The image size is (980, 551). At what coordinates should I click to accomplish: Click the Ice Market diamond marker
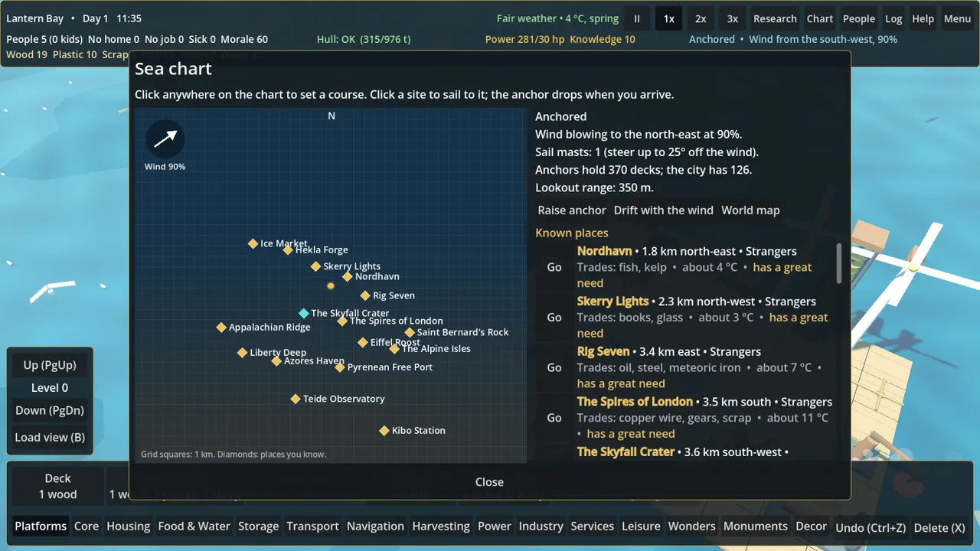click(253, 243)
